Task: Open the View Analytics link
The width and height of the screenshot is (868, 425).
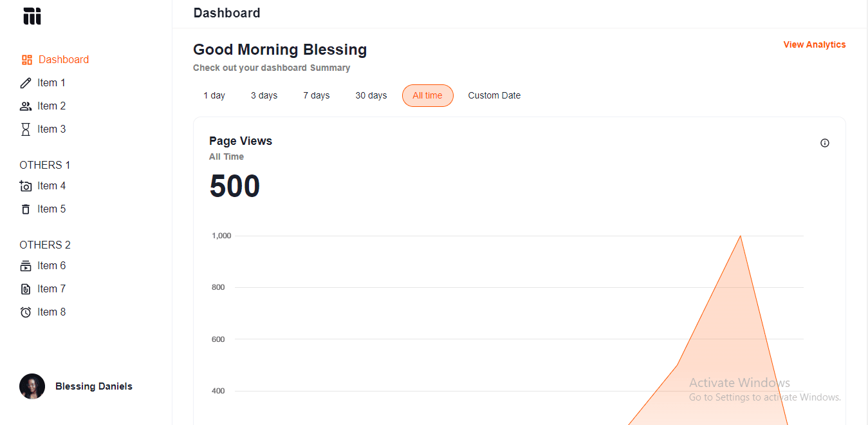Action: coord(815,44)
